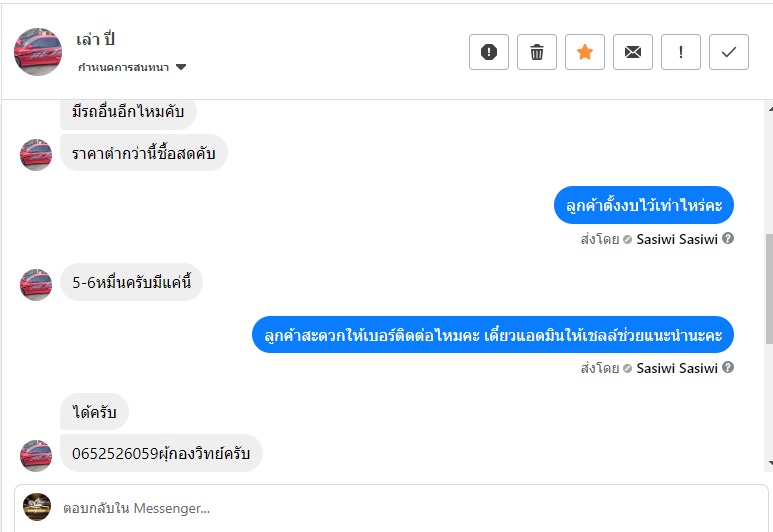Mark conversation done with checkmark button

[x=729, y=52]
